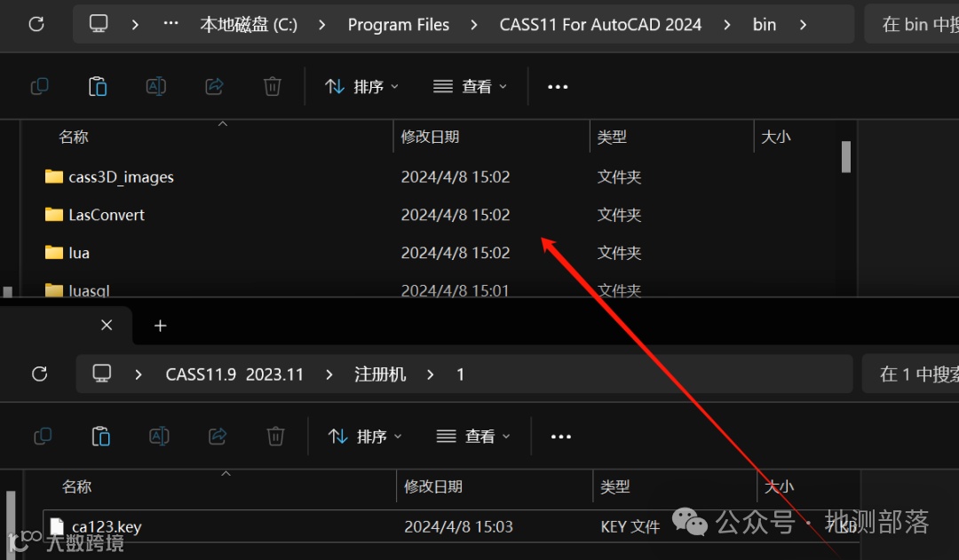Click Copy icon in bin window toolbar
This screenshot has width=959, height=560.
40,86
